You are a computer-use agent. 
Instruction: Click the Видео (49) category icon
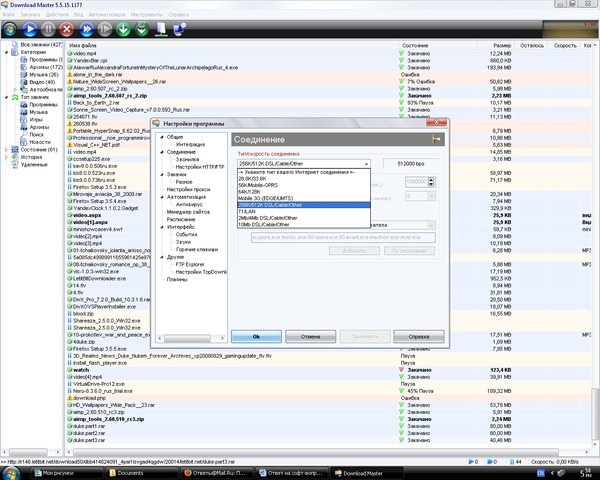(x=24, y=82)
